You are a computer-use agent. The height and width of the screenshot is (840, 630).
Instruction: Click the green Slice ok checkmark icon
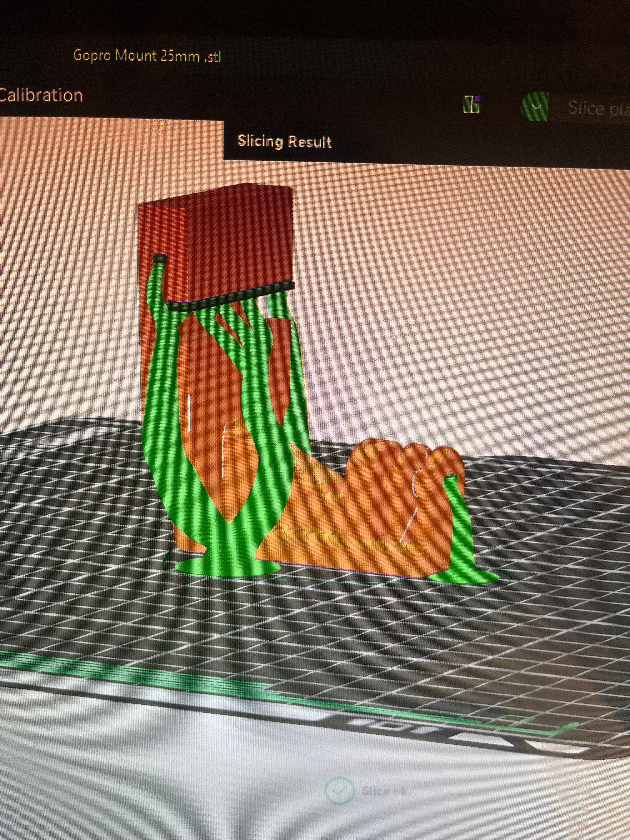pos(339,790)
